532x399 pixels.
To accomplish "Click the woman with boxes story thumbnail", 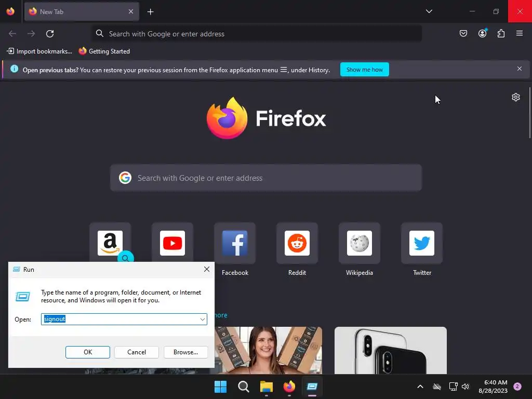I will (269, 351).
